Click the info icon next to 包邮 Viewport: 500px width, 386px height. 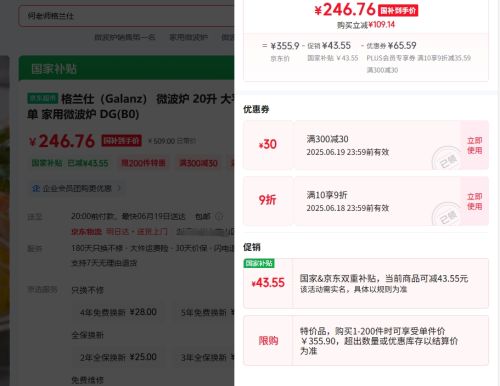(x=219, y=217)
